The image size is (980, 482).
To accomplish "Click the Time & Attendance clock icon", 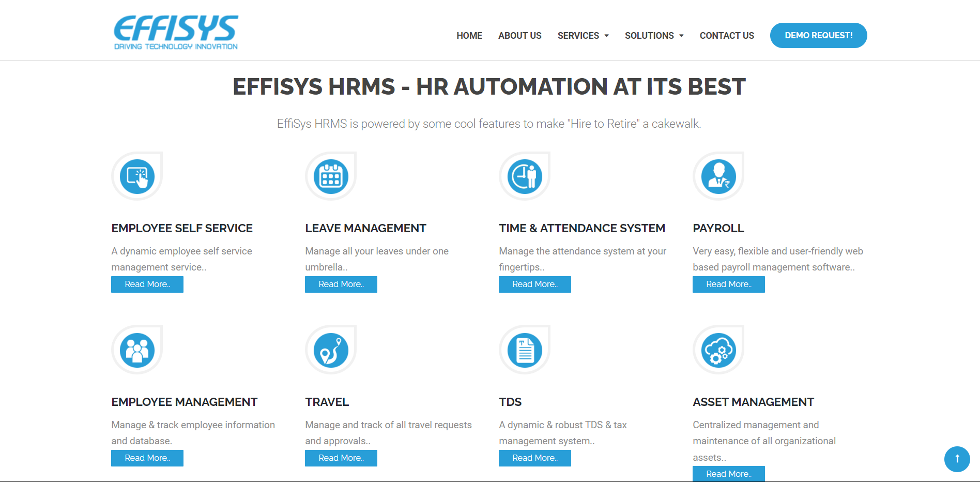I will pos(525,176).
